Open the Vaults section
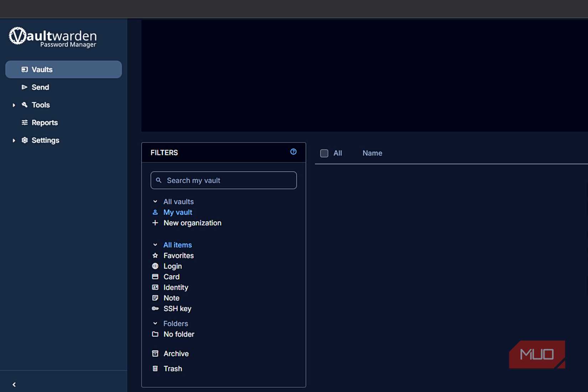Screen dimensions: 588x392 (x=63, y=69)
